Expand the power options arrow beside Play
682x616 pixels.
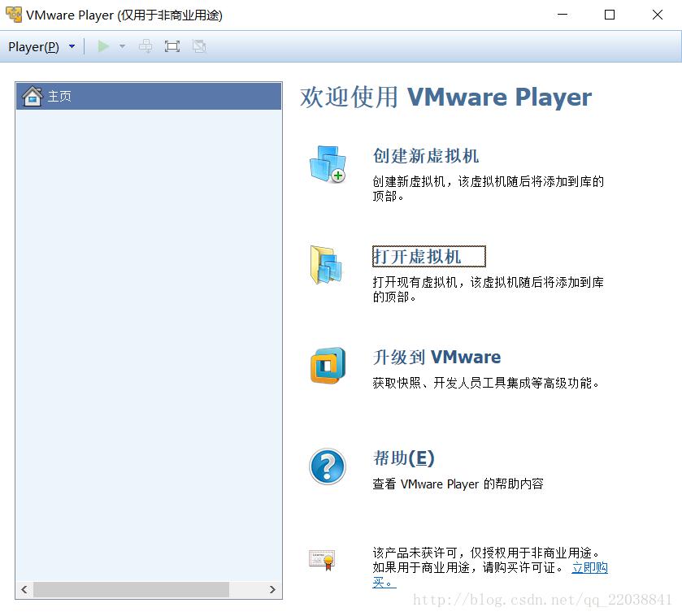click(x=122, y=46)
